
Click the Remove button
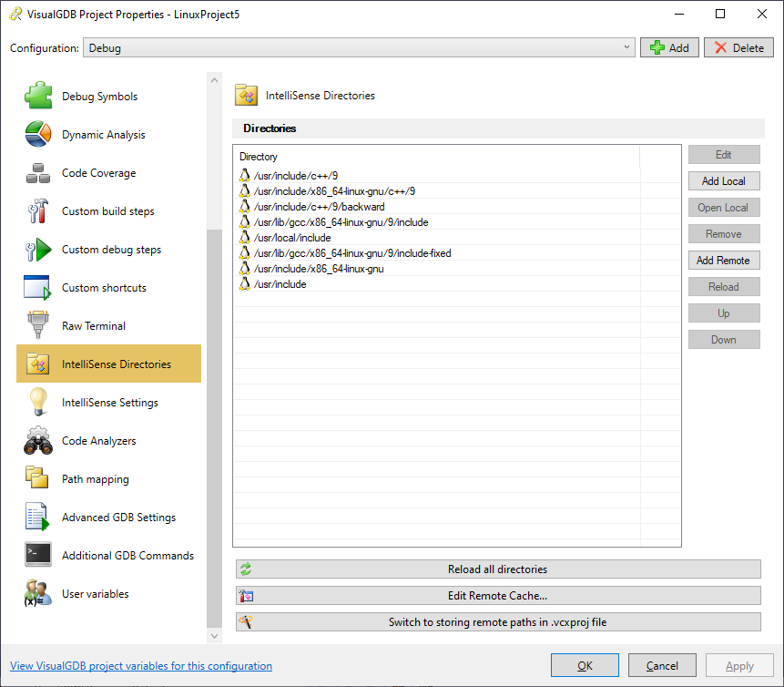[x=724, y=234]
